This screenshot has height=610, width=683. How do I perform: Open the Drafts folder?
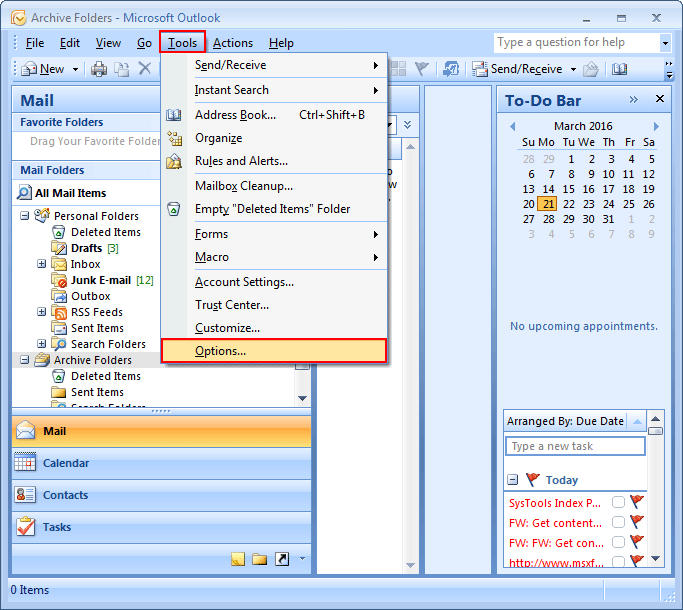[86, 248]
